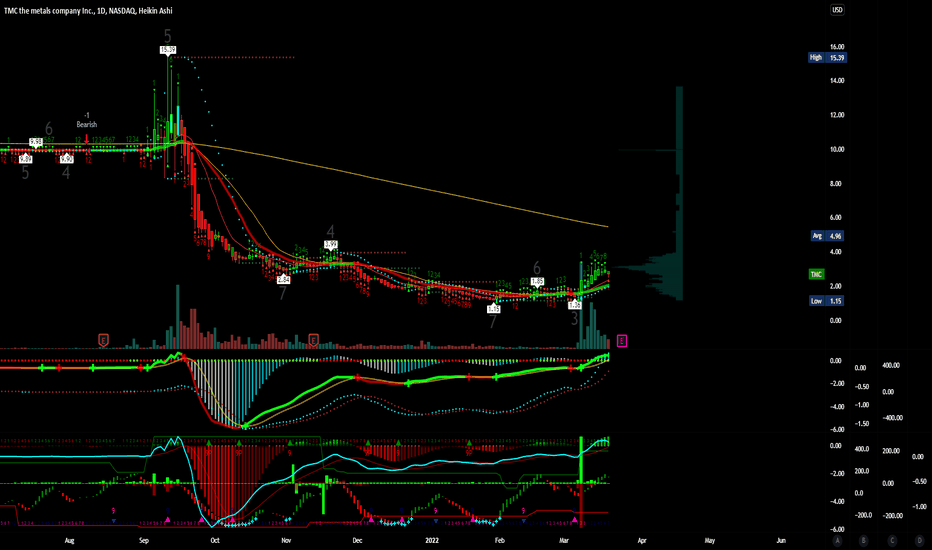This screenshot has width=932, height=550.
Task: Select the 2.84 pivot low label
Action: point(284,279)
